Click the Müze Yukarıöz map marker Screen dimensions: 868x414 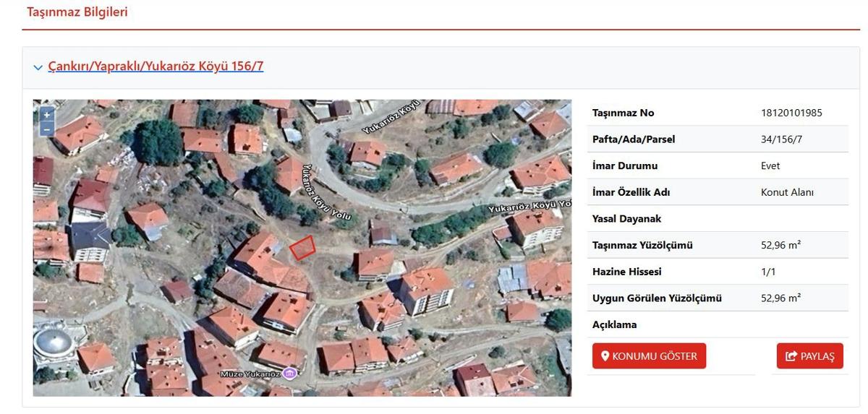[x=289, y=374]
